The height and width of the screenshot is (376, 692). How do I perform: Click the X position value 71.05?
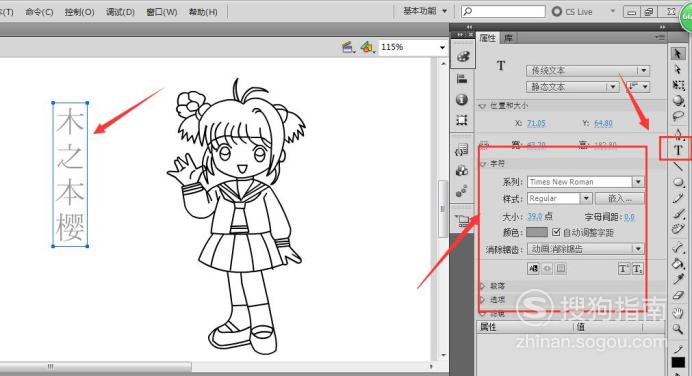click(x=536, y=124)
